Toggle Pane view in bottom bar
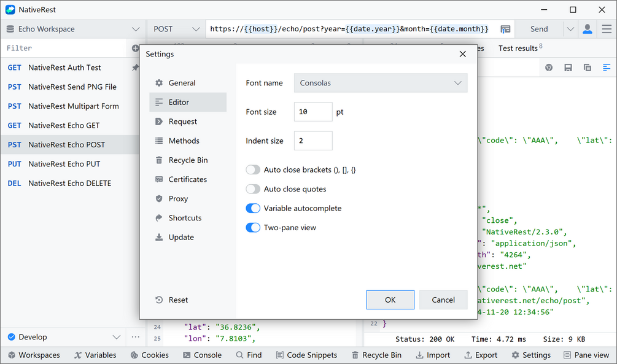Screen dimensions: 617x364 (x=586, y=355)
